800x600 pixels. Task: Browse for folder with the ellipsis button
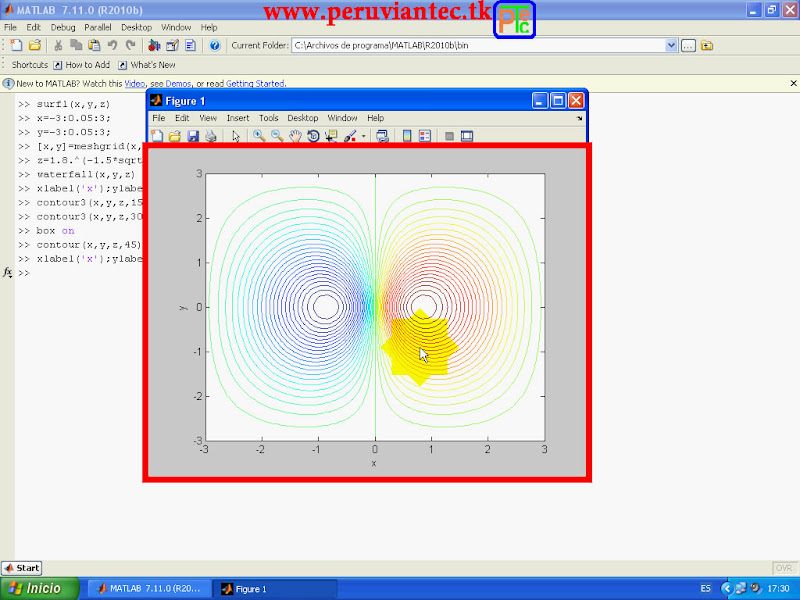pyautogui.click(x=688, y=45)
